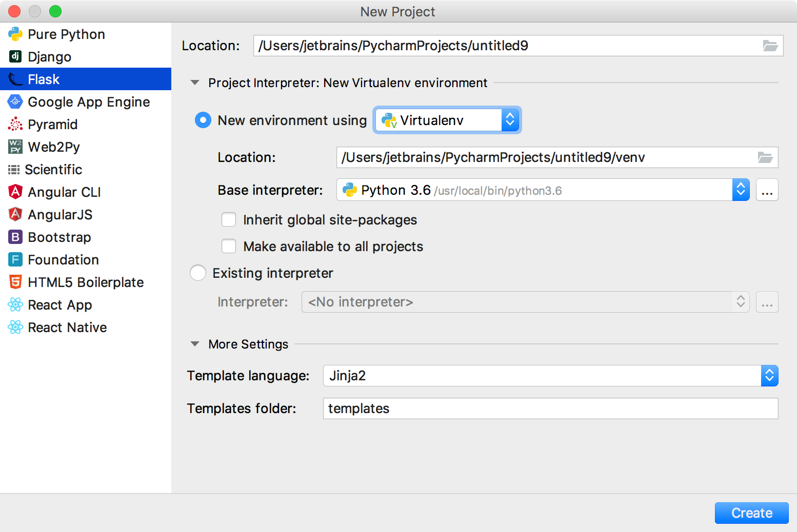Viewport: 797px width, 532px height.
Task: Select the HTML5 Boilerplate icon
Action: [x=15, y=282]
